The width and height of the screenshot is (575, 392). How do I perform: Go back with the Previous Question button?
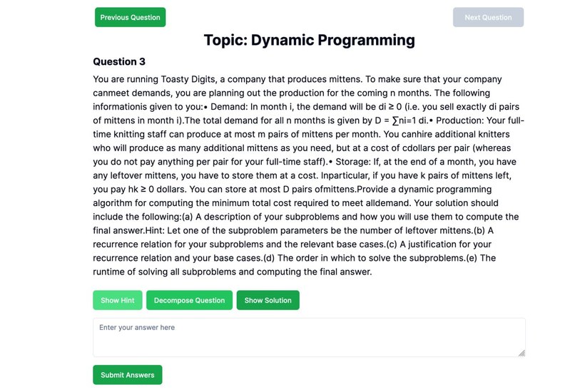tap(130, 17)
